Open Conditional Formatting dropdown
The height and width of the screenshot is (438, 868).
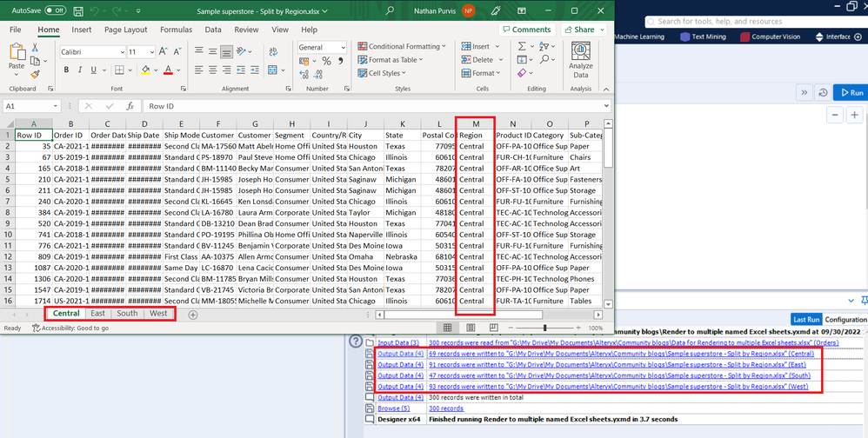click(x=402, y=46)
